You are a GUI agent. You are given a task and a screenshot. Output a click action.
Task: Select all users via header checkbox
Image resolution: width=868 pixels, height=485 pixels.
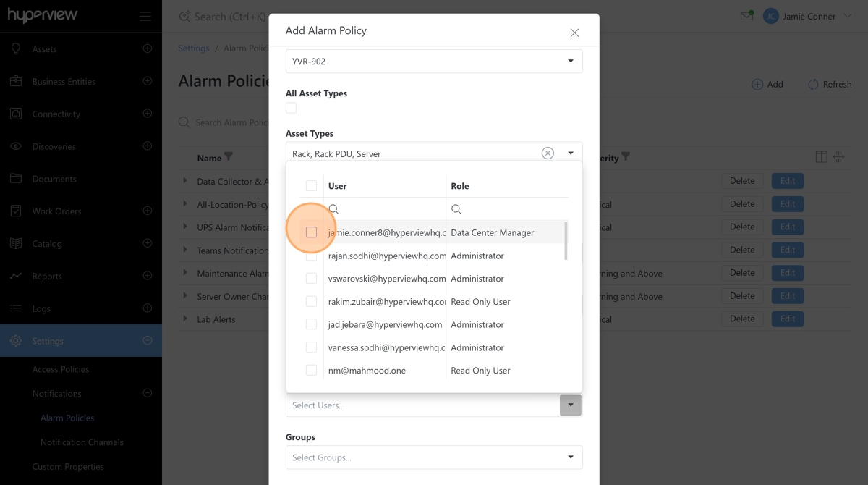[x=311, y=186]
